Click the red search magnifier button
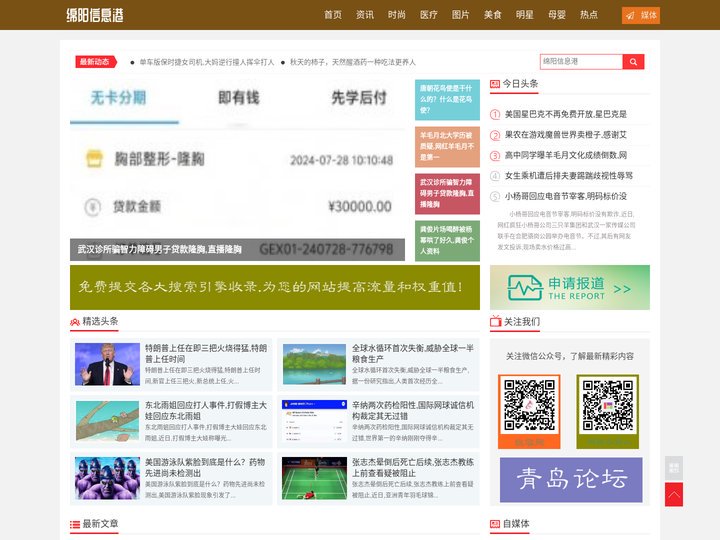The image size is (720, 540). pyautogui.click(x=633, y=62)
